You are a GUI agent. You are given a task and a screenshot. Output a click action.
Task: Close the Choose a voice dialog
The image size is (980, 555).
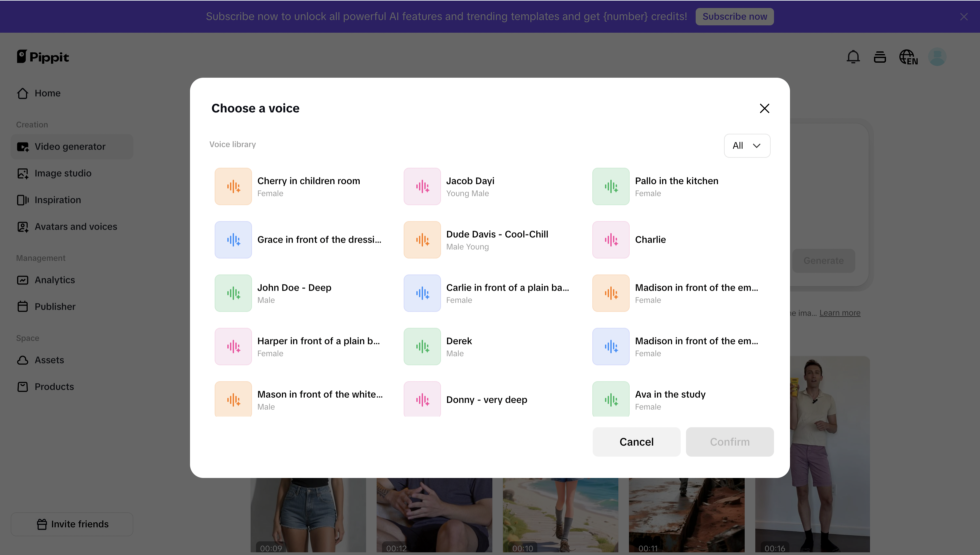click(764, 108)
